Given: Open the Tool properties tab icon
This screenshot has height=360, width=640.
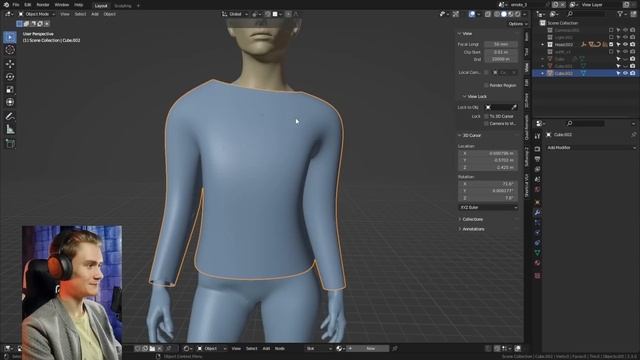Looking at the screenshot, I should pyautogui.click(x=538, y=136).
